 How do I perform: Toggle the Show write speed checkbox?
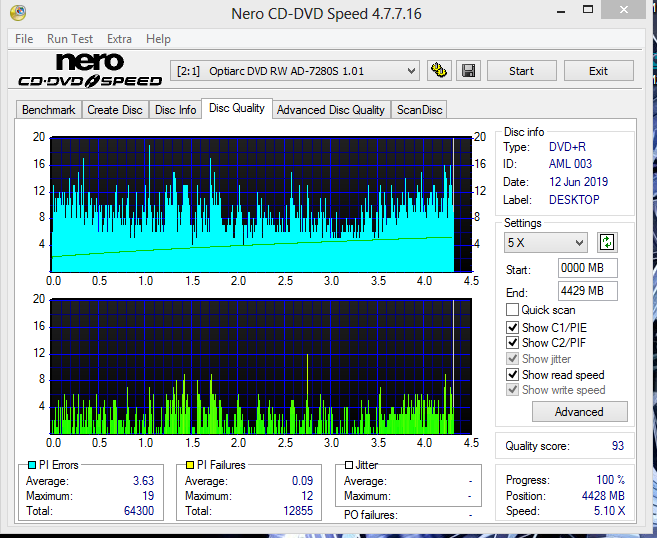512,390
